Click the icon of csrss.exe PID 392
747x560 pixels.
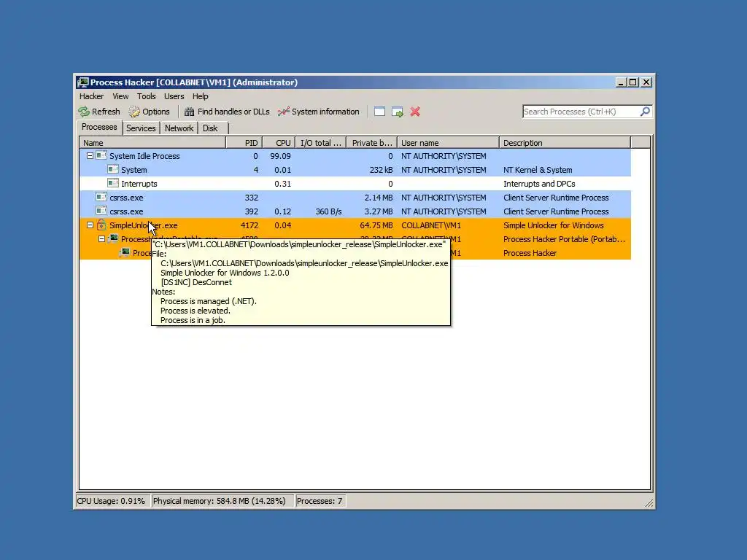101,211
